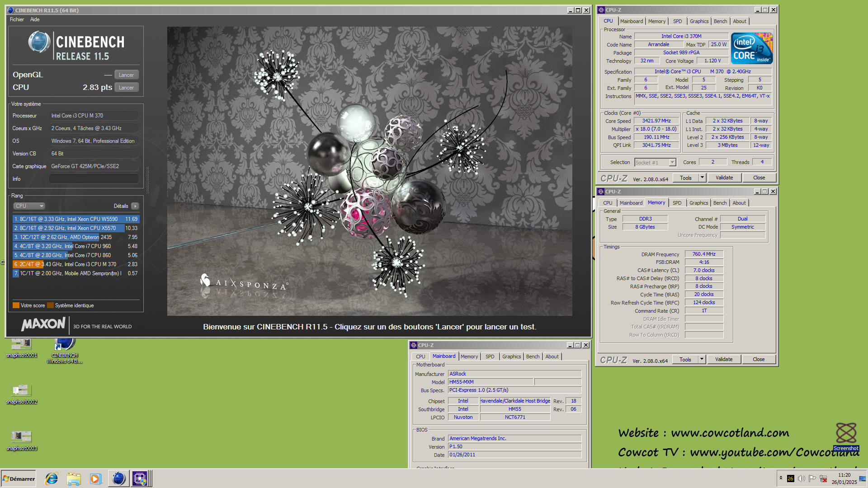Open CPU tab in Mainboard CPU-Z window
The height and width of the screenshot is (488, 868).
point(420,357)
